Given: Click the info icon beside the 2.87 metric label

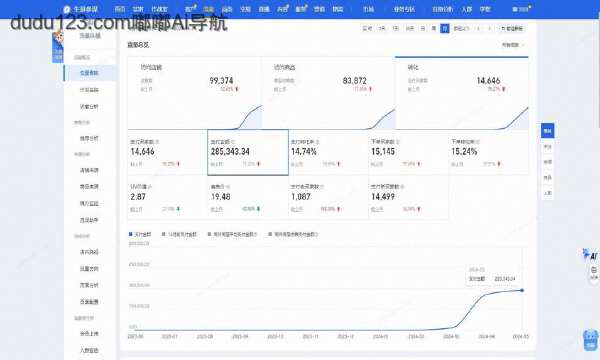Looking at the screenshot, I should 150,187.
